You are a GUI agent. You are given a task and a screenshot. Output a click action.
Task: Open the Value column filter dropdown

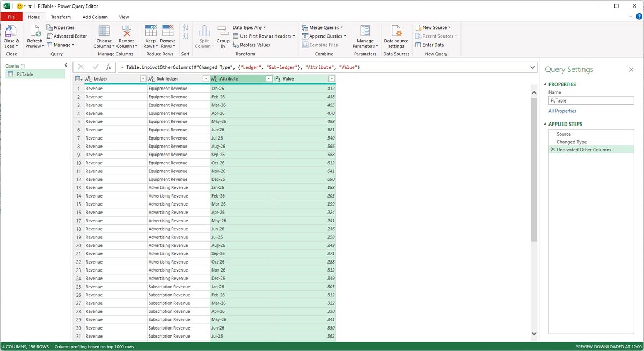pos(332,79)
